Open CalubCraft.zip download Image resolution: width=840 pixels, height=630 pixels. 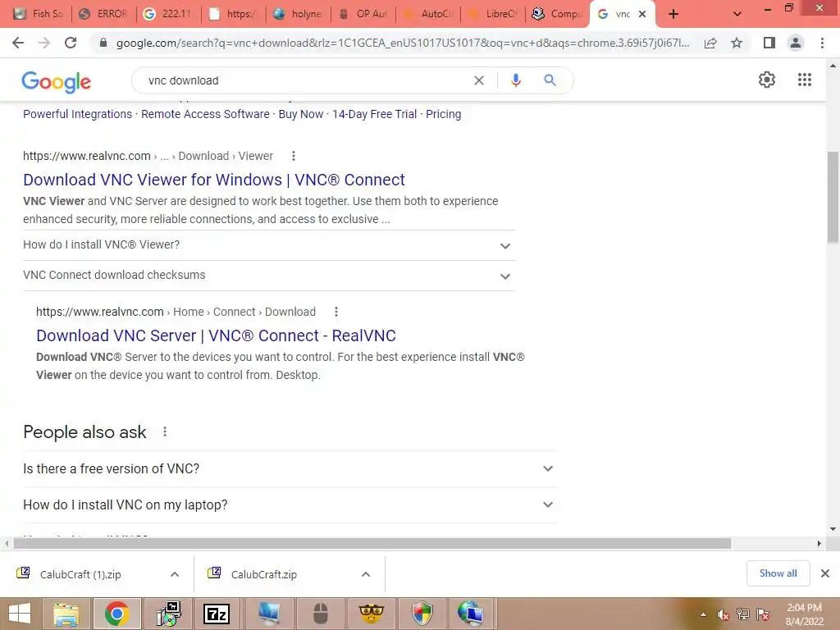(264, 574)
